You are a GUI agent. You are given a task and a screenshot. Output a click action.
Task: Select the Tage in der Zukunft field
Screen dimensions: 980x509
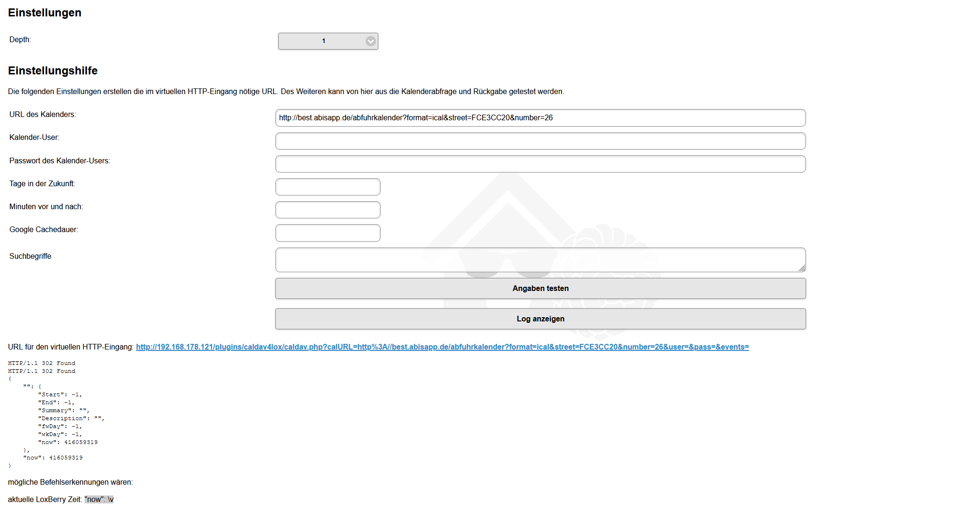pyautogui.click(x=328, y=187)
